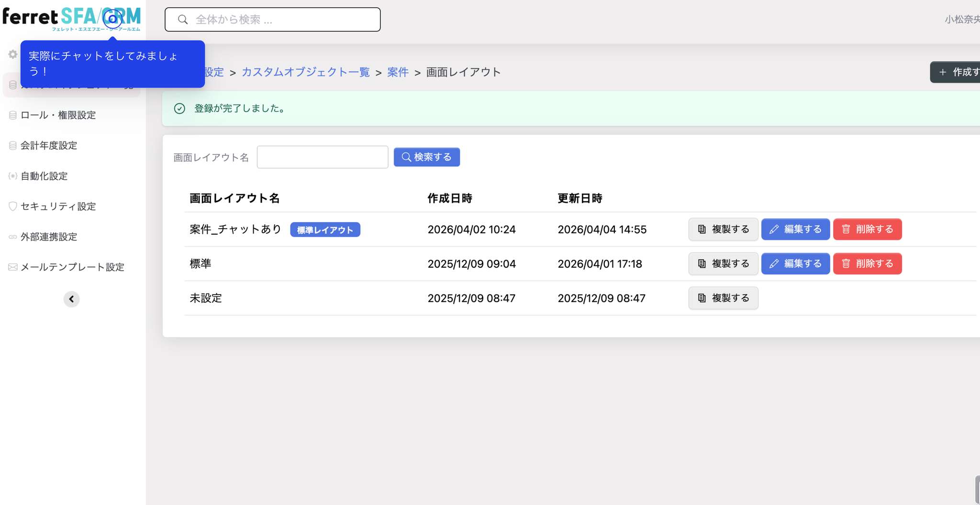Viewport: 980px width, 505px height.
Task: Click the 標準 layout name
Action: tap(200, 263)
